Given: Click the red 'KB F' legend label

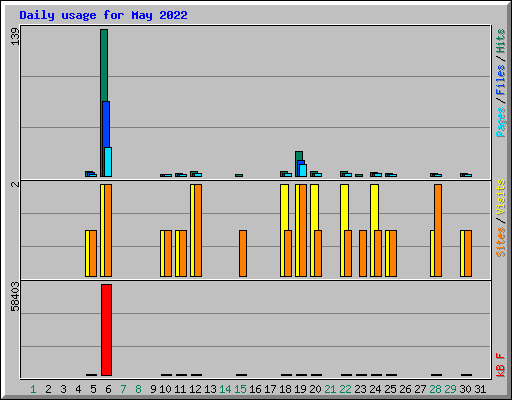Looking at the screenshot, I should [500, 365].
